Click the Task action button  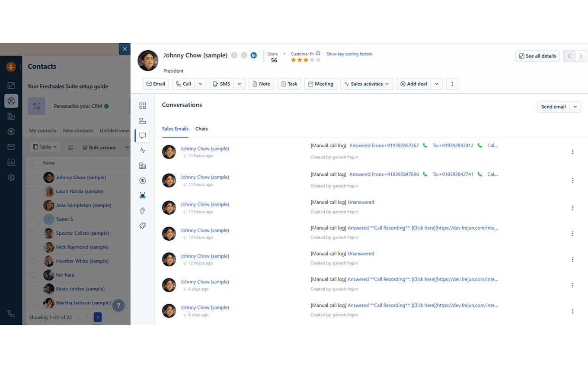(x=289, y=84)
